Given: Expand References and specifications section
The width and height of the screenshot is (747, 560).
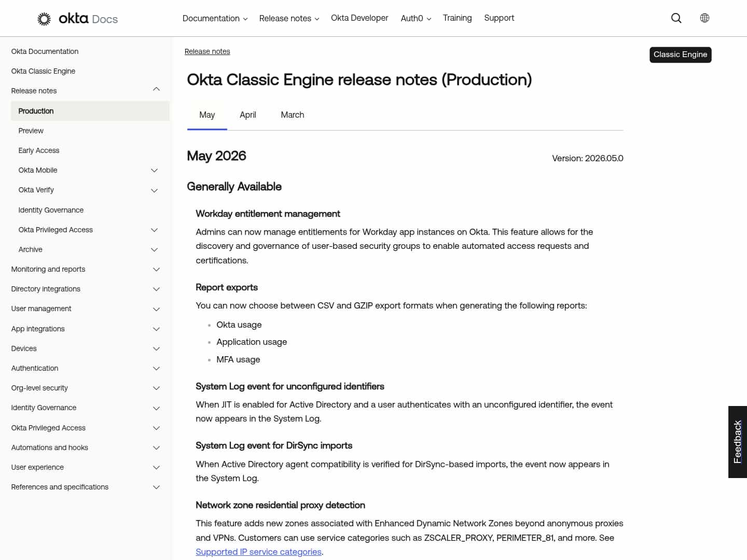Looking at the screenshot, I should tap(156, 487).
